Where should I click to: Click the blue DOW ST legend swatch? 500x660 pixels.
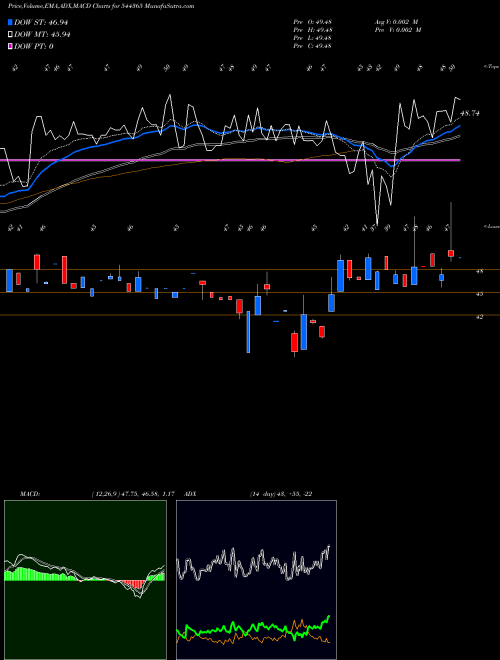(x=10, y=22)
